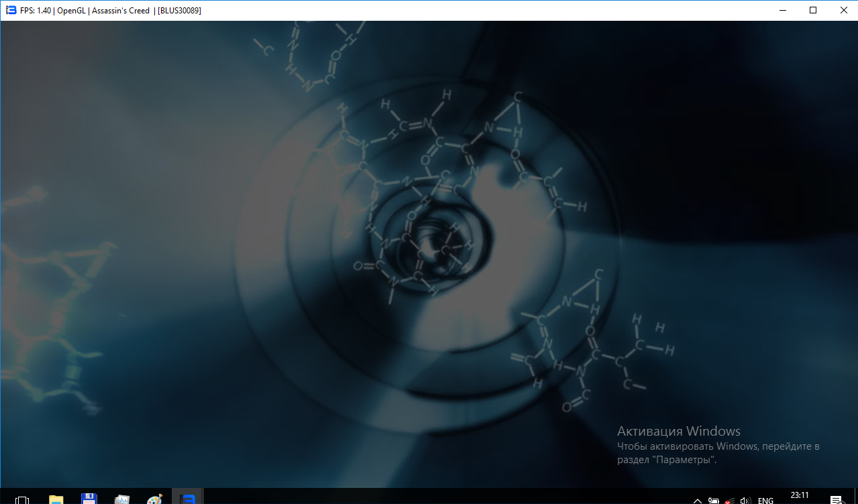Open the calendar via the 23:11 clock
The height and width of the screenshot is (504, 858).
[800, 496]
